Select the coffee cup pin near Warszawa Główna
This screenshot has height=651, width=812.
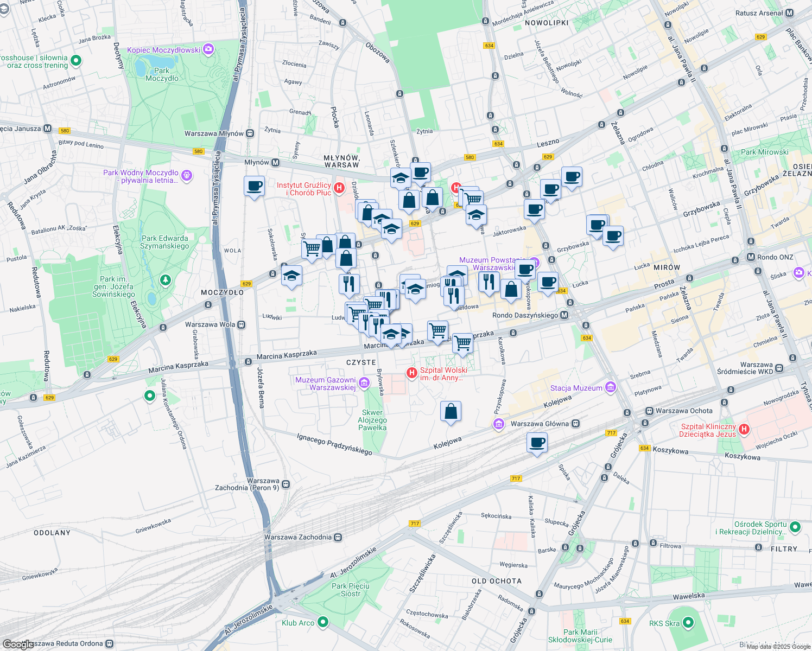537,443
